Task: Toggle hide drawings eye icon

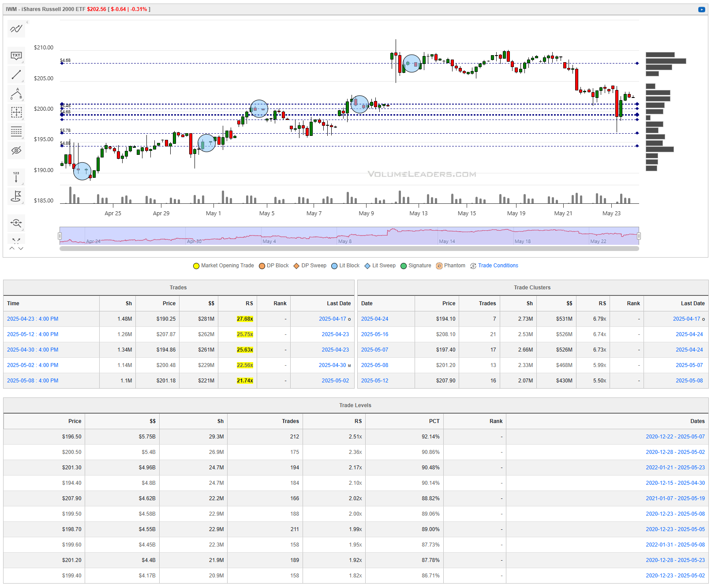Action: point(16,150)
